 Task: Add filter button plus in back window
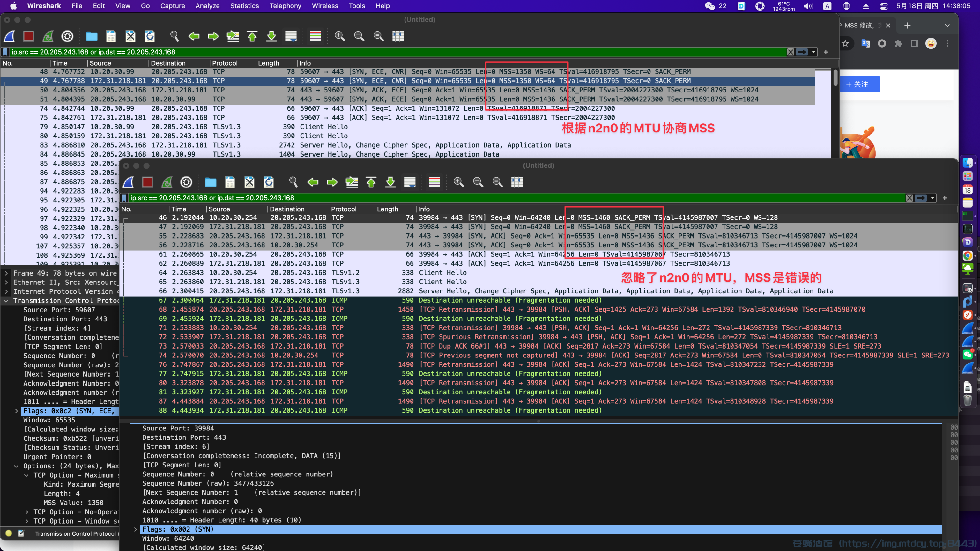coord(826,52)
